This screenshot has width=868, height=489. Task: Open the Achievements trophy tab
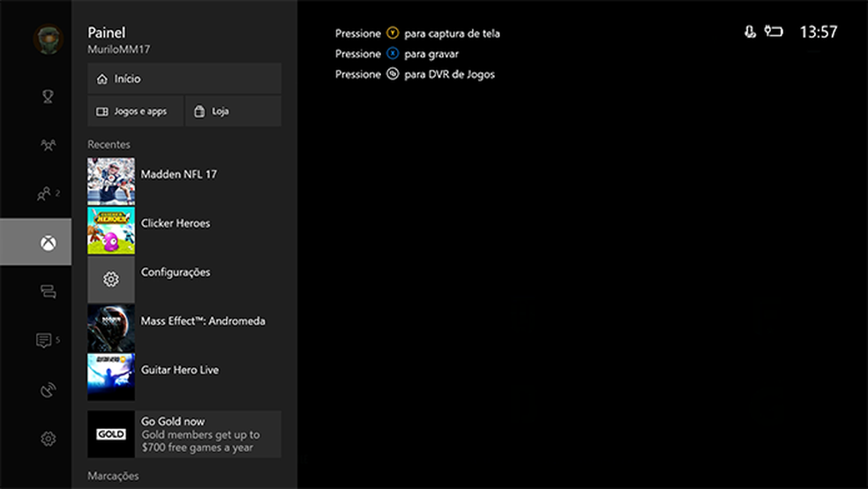tap(49, 96)
